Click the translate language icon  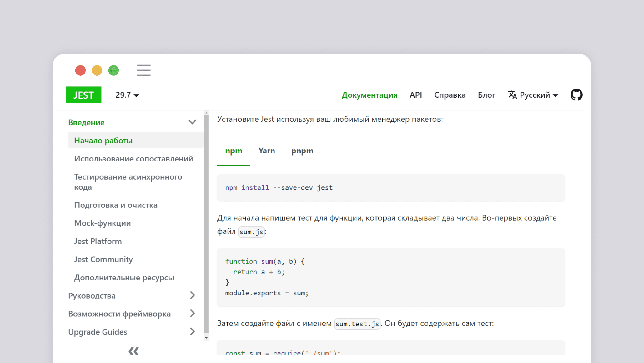tap(512, 95)
